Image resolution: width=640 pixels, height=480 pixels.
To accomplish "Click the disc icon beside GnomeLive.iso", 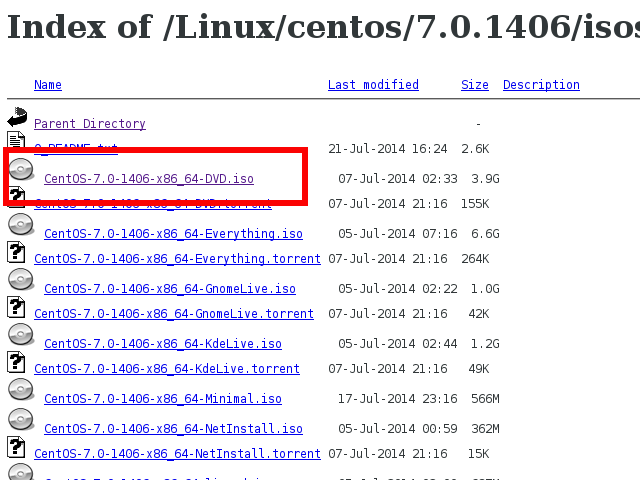I will pos(20,280).
